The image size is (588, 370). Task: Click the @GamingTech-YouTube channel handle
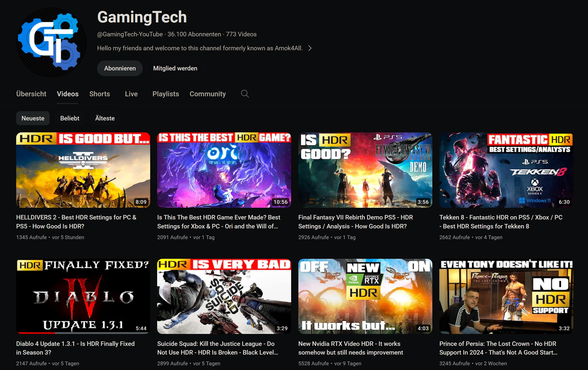[x=130, y=34]
